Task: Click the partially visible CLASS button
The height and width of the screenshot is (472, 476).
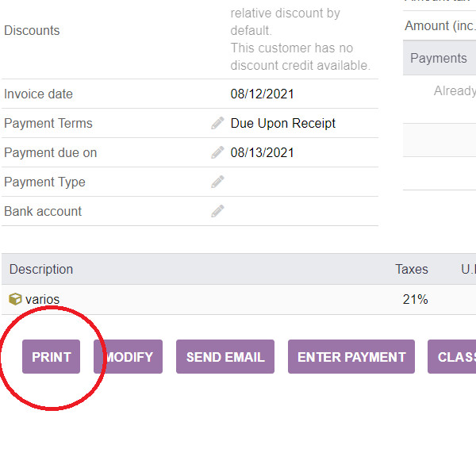Action: pos(454,357)
